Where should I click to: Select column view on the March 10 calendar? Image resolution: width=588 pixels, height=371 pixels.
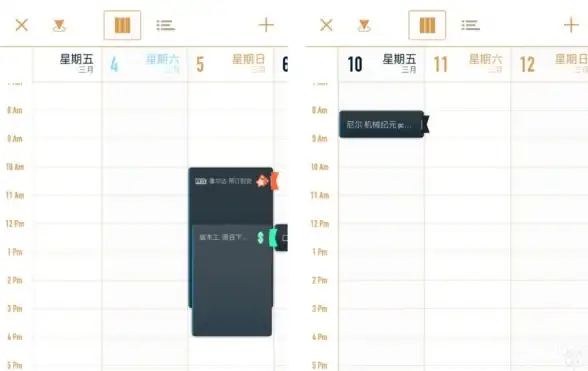click(x=427, y=25)
